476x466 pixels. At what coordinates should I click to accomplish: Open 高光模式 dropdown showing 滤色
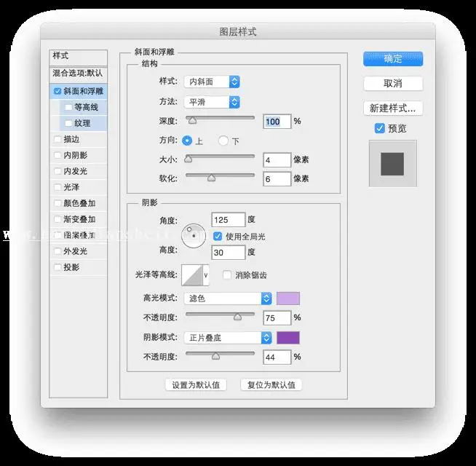click(228, 299)
